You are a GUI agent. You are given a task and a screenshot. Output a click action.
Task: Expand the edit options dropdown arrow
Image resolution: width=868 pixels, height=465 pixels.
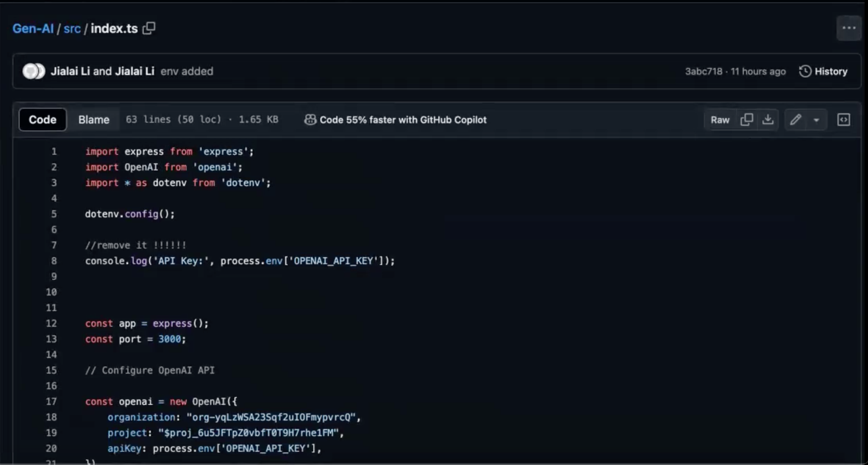pos(816,120)
